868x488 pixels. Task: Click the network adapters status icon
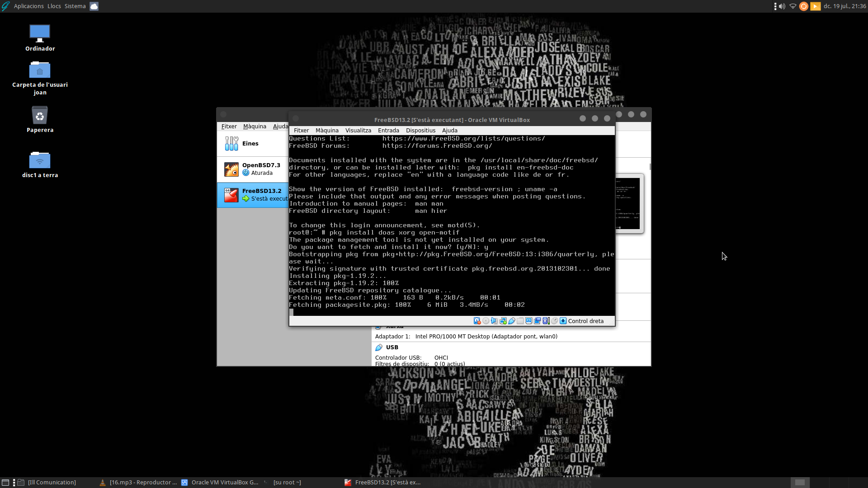coord(503,321)
